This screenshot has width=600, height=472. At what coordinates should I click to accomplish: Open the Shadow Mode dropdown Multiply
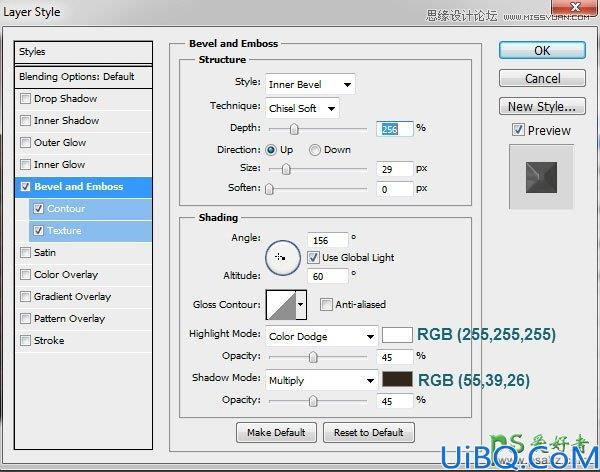pyautogui.click(x=321, y=380)
